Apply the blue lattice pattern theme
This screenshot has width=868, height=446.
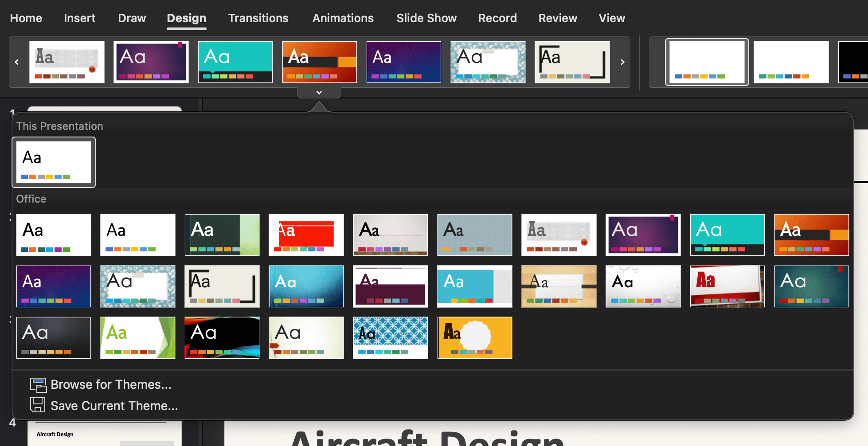391,338
